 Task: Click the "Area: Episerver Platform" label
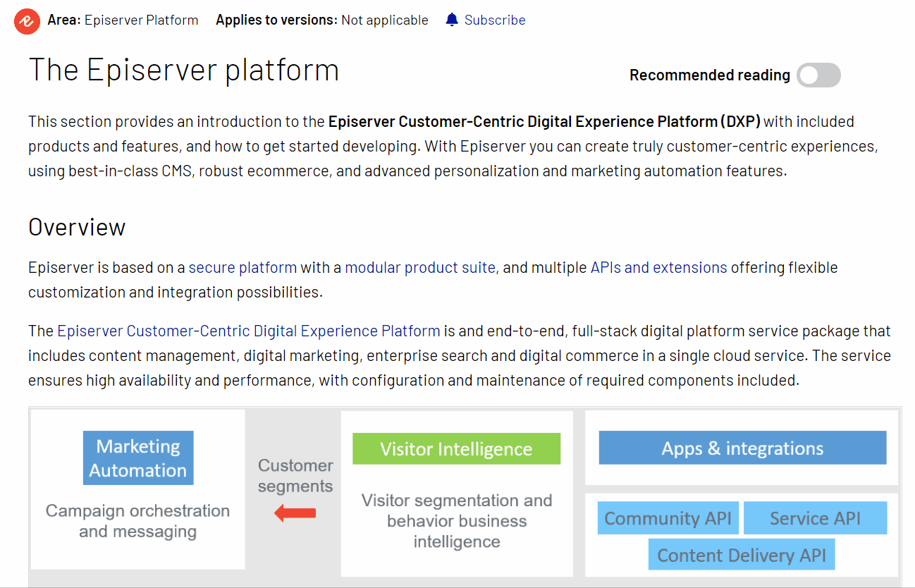coord(123,20)
